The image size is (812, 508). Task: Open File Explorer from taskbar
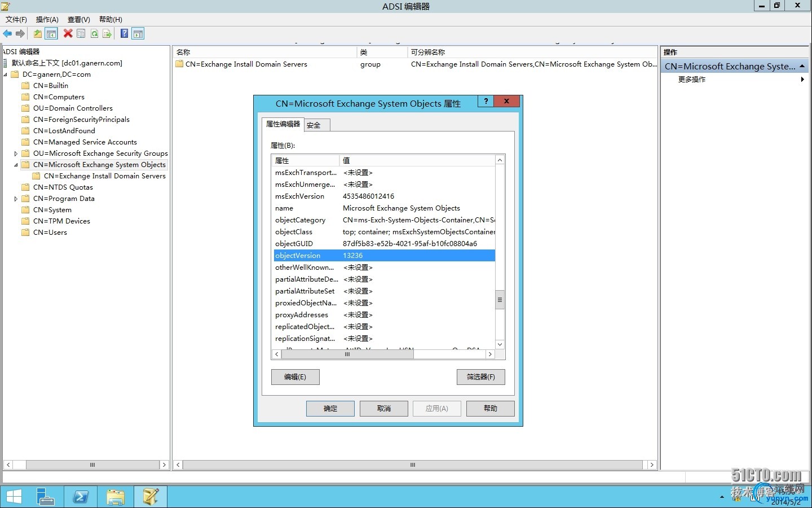click(x=115, y=497)
